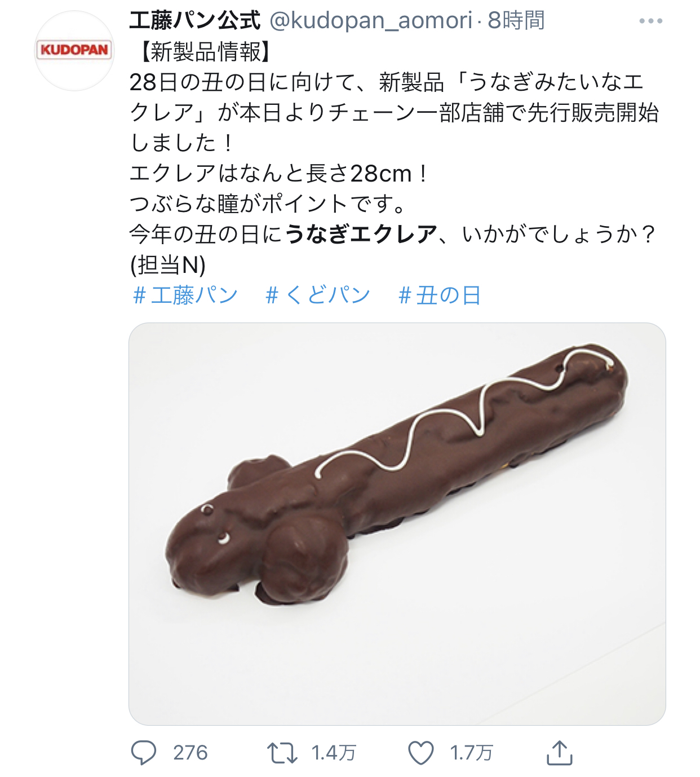
Task: Open the three-dot more options menu
Action: [650, 21]
